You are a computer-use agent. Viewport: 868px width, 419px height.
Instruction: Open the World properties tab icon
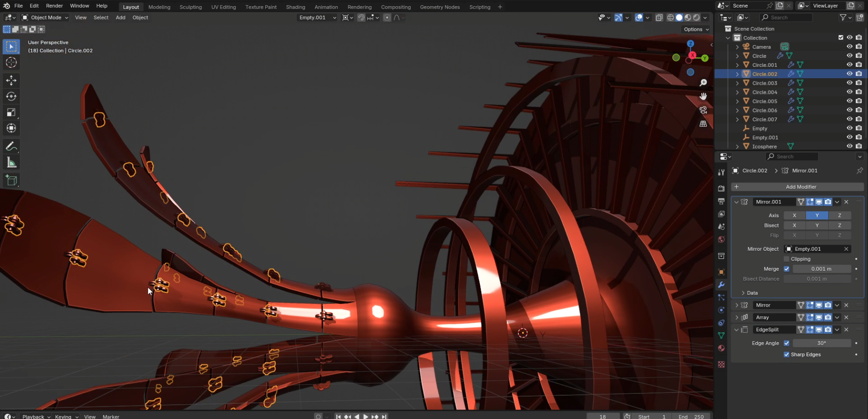[x=721, y=239]
